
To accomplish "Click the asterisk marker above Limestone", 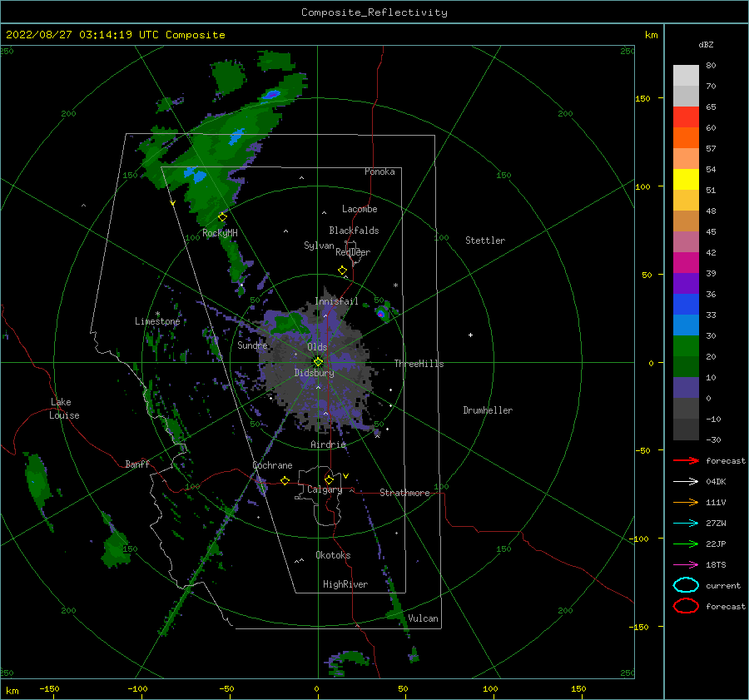I will pos(157,314).
